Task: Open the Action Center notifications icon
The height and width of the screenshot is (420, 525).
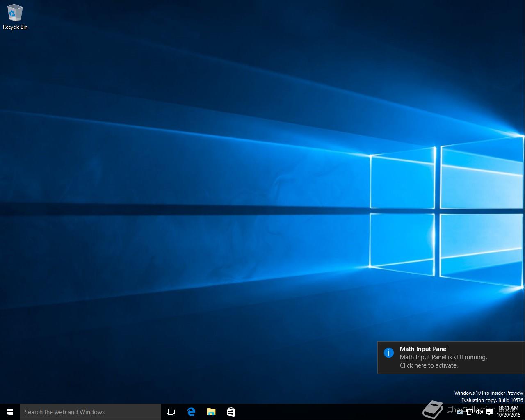Action: point(489,412)
